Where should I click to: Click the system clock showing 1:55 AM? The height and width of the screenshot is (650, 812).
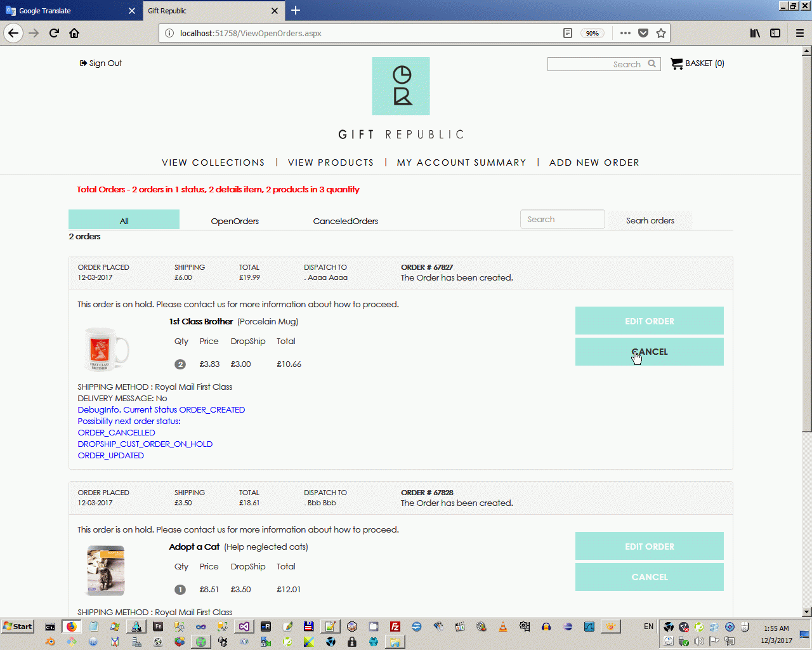[776, 628]
